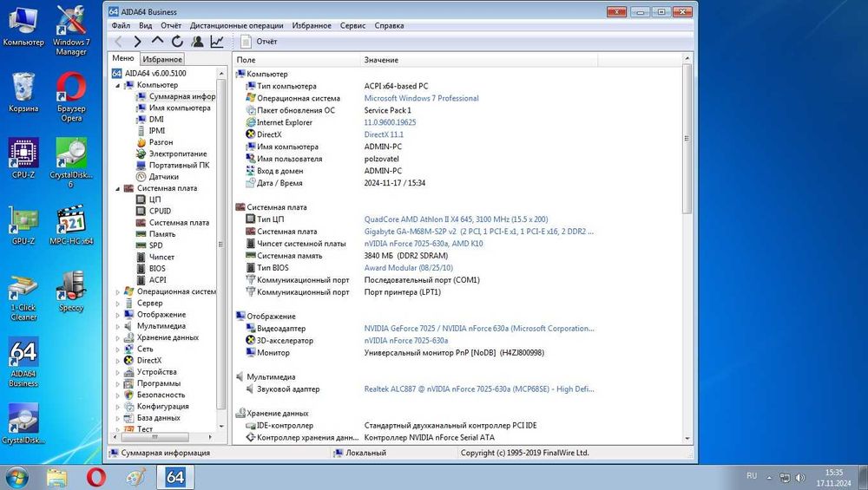Select ЦП under Системная плата

[x=155, y=199]
